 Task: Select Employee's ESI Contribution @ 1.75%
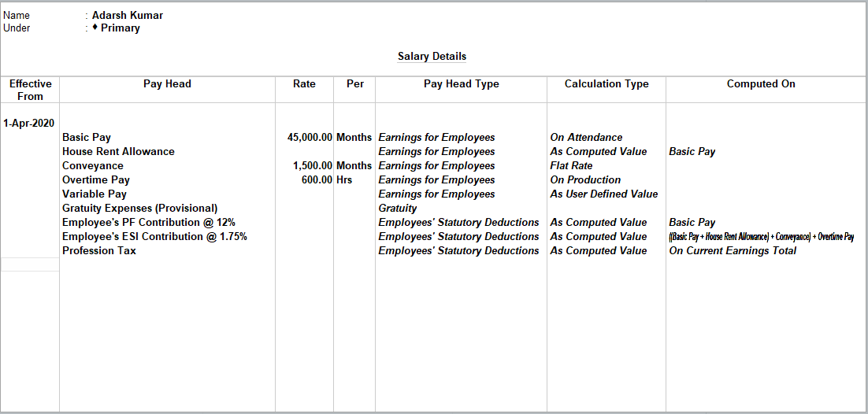pyautogui.click(x=154, y=236)
